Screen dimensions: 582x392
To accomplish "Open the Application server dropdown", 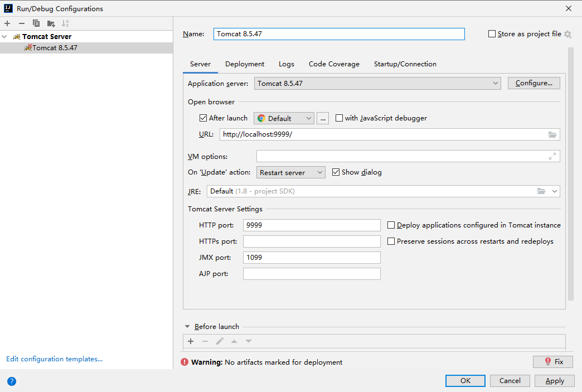I will click(378, 83).
